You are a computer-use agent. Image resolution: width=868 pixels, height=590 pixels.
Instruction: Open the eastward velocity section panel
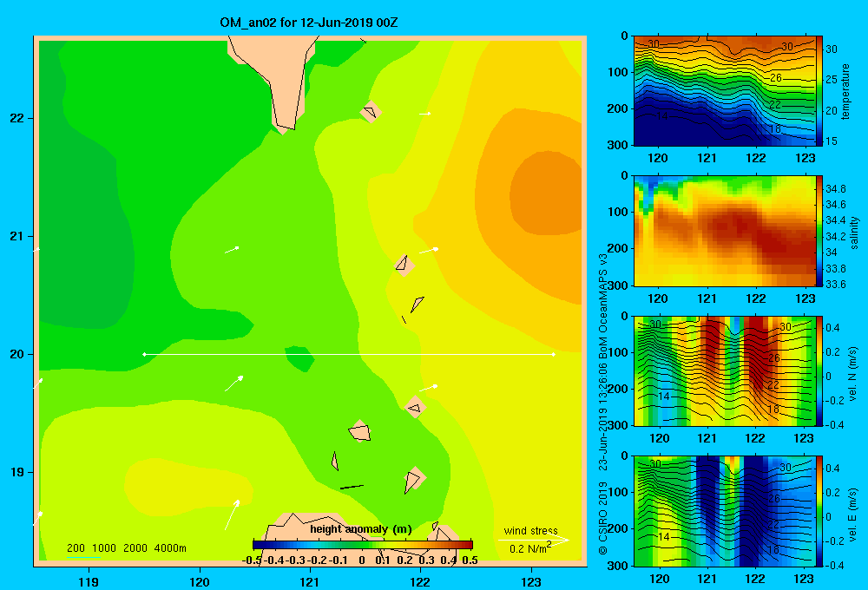click(724, 511)
